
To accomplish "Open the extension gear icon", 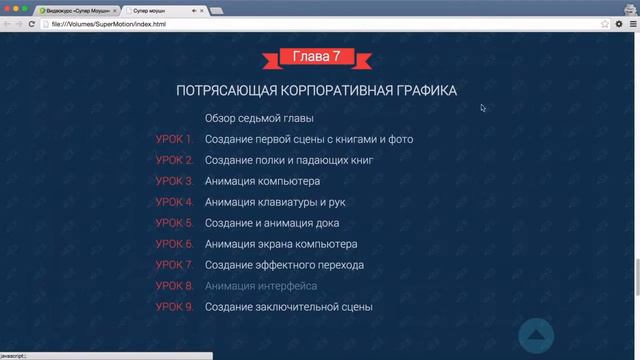I will (619, 24).
